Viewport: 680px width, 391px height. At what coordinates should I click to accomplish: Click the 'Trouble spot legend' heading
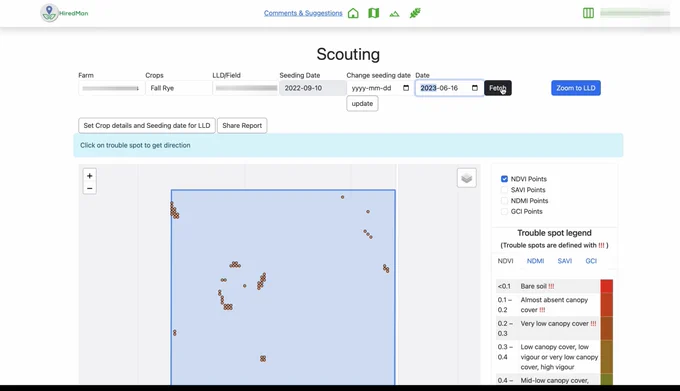(x=554, y=233)
